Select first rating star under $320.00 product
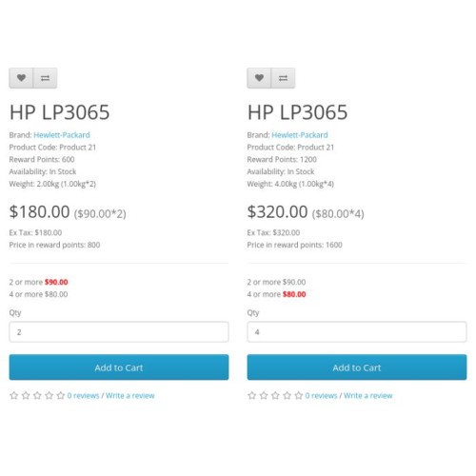The width and height of the screenshot is (476, 476). pos(252,395)
